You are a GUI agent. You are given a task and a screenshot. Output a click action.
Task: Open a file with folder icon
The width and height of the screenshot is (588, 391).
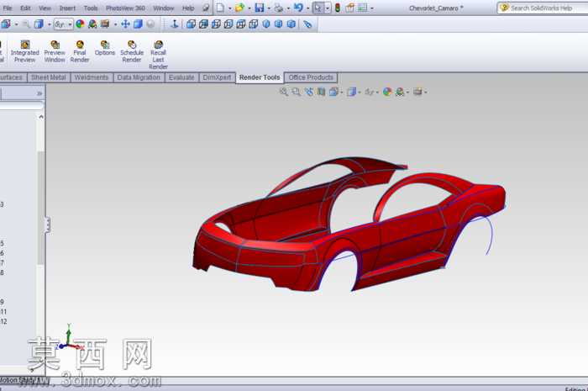pyautogui.click(x=239, y=8)
